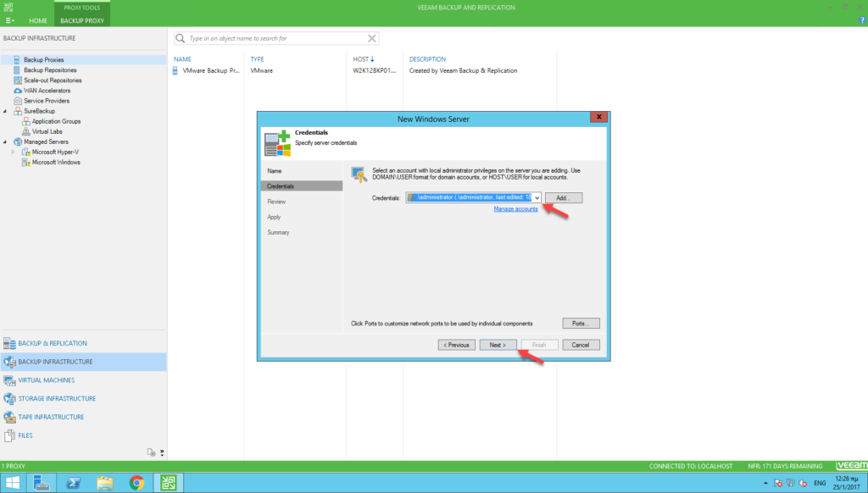Click the Backup Repositories tree icon
The width and height of the screenshot is (868, 493).
coord(17,70)
